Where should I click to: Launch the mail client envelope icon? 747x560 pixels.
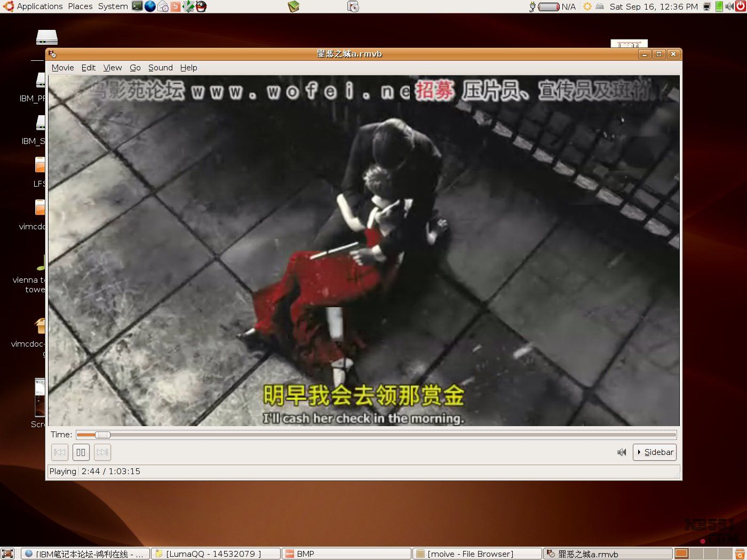163,6
